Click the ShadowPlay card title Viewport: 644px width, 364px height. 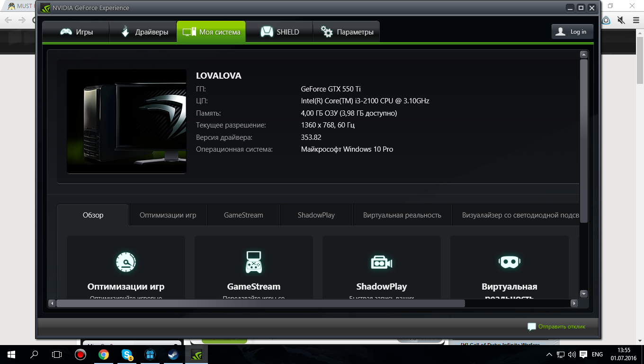[x=382, y=287]
